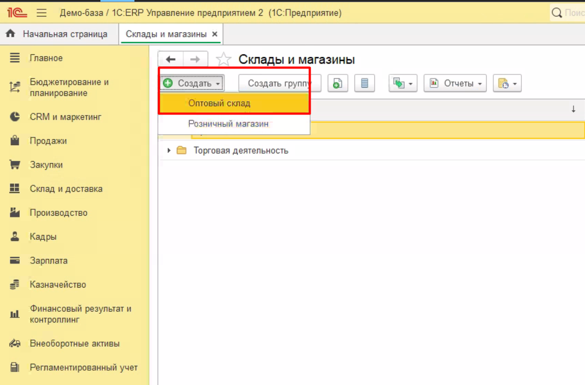This screenshot has width=585, height=385.
Task: Open the Создать dropdown button
Action: [x=192, y=83]
